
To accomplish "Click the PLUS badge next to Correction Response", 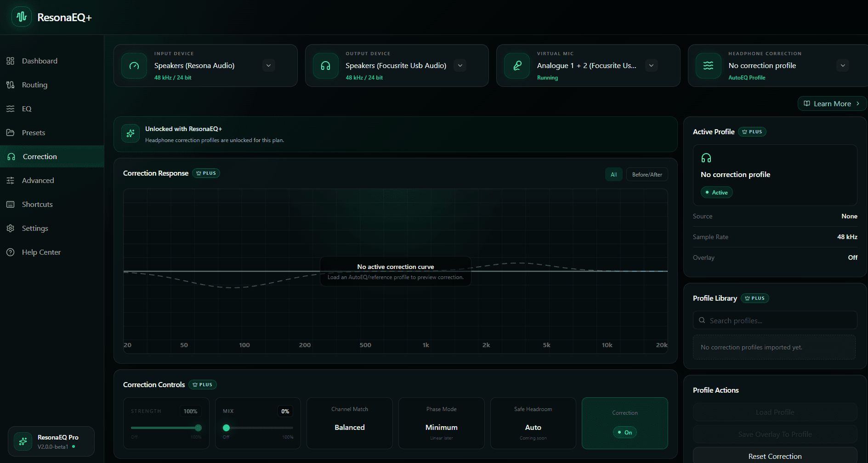I will (206, 173).
